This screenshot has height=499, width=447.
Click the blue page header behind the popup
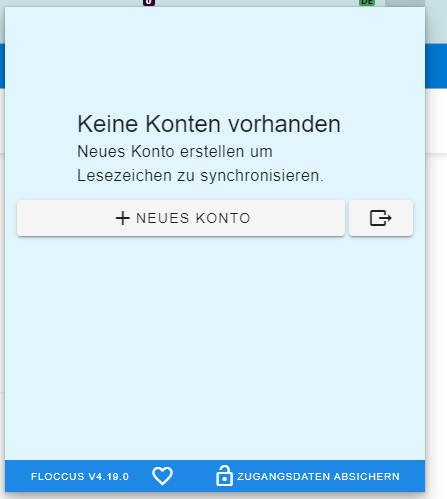[x=436, y=66]
